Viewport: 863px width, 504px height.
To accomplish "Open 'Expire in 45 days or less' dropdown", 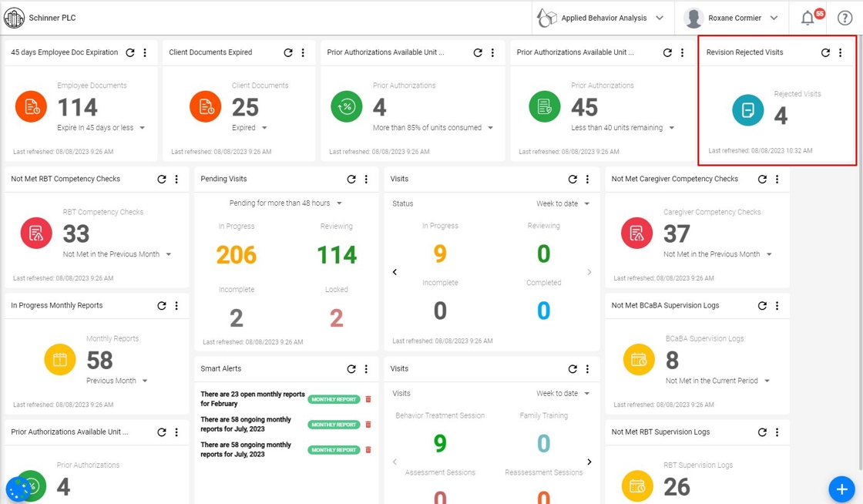I will (x=101, y=128).
